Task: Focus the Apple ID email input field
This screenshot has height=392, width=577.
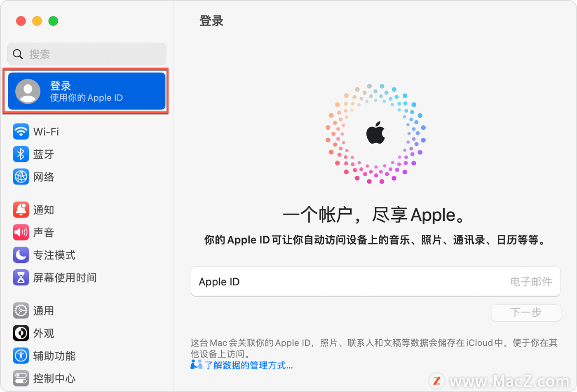Action: (375, 282)
